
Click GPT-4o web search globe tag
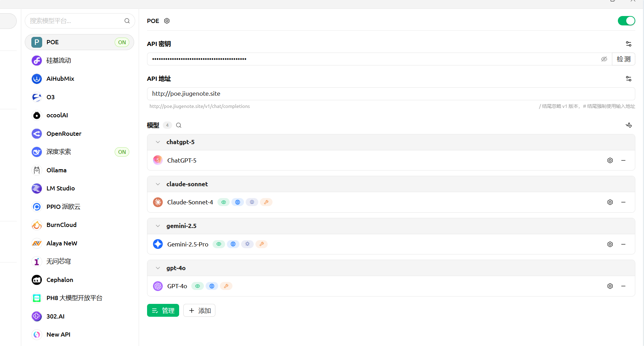(x=212, y=286)
